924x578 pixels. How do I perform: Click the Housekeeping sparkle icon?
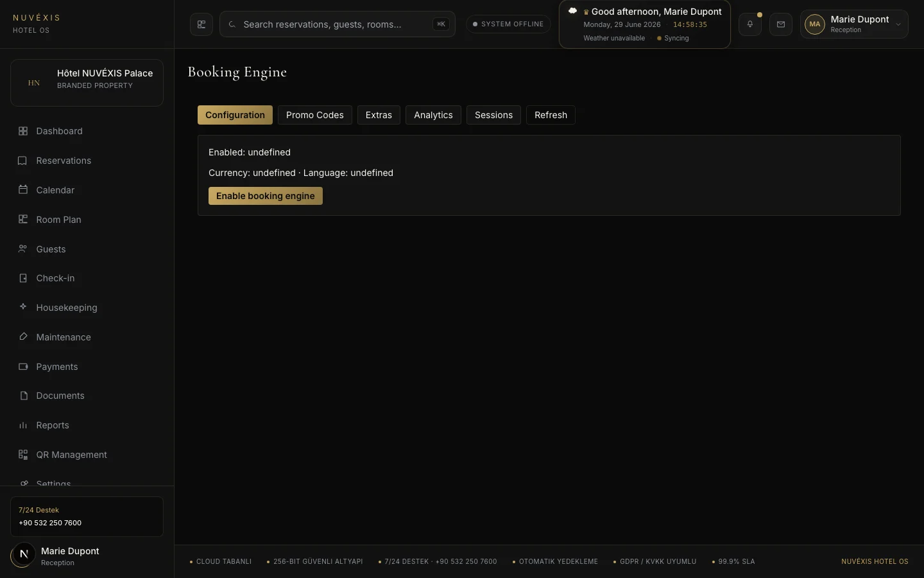tap(23, 308)
